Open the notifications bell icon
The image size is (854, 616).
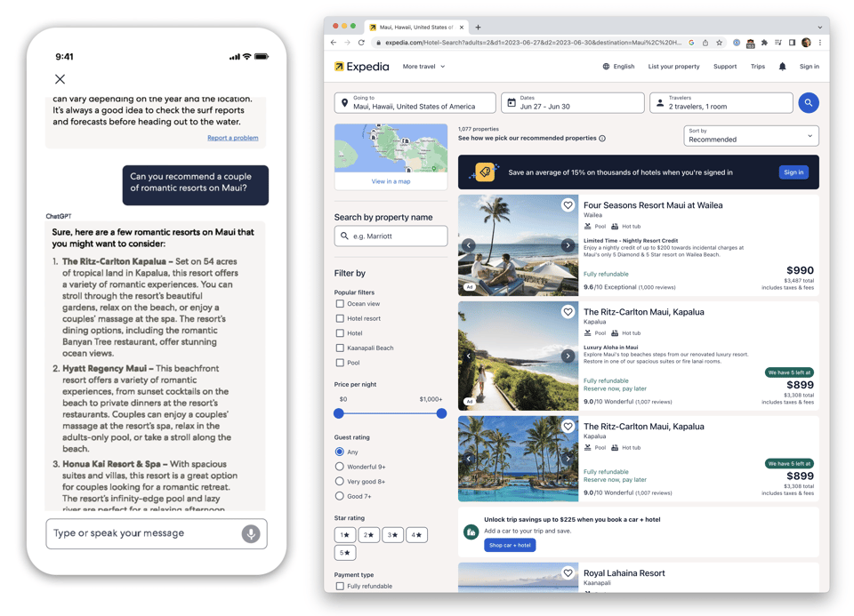coord(782,67)
